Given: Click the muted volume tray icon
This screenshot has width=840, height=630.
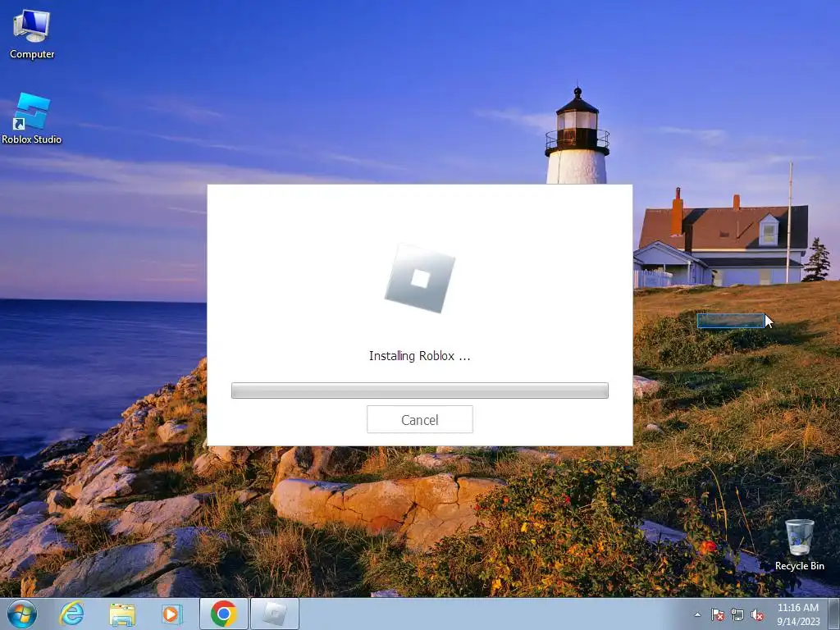Looking at the screenshot, I should point(757,614).
